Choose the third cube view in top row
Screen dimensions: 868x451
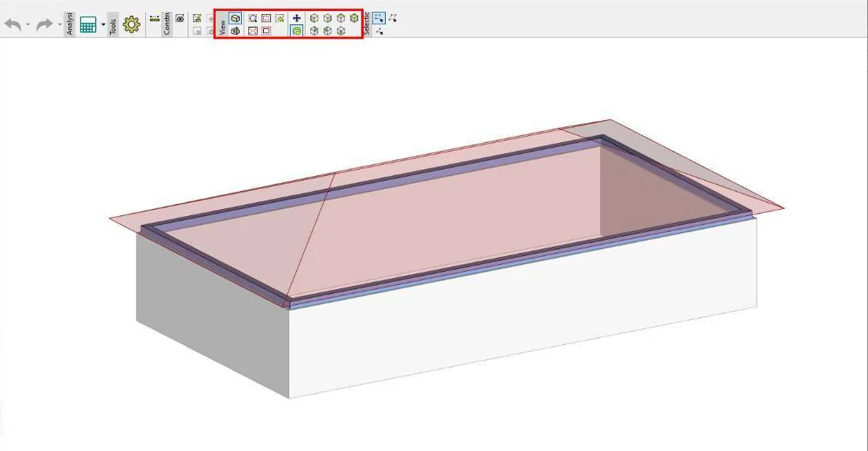(x=340, y=18)
